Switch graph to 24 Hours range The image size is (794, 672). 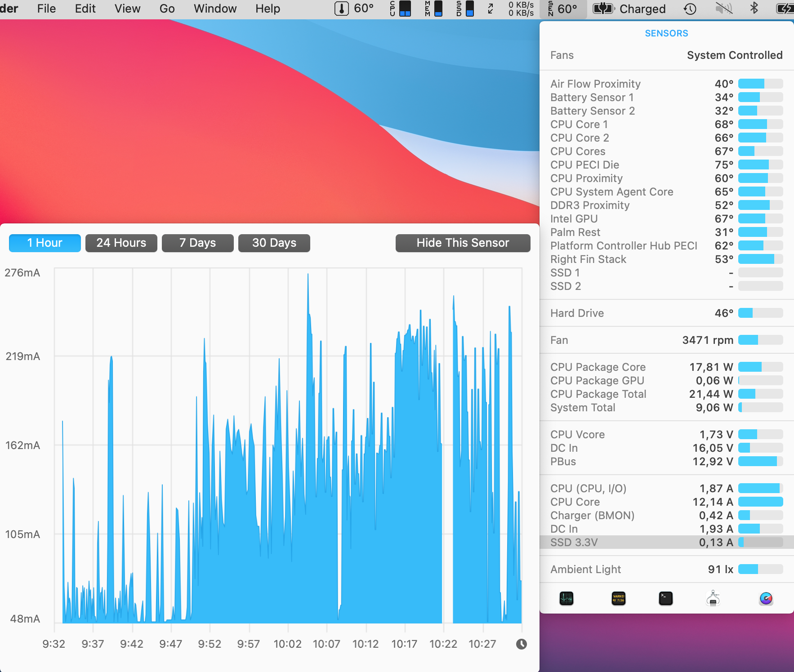(x=121, y=243)
